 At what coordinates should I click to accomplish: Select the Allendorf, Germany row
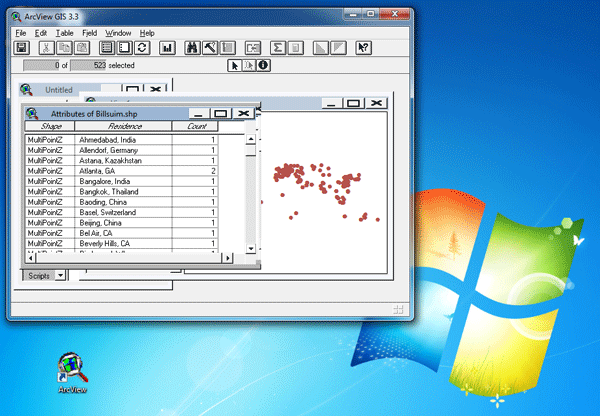tap(122, 150)
